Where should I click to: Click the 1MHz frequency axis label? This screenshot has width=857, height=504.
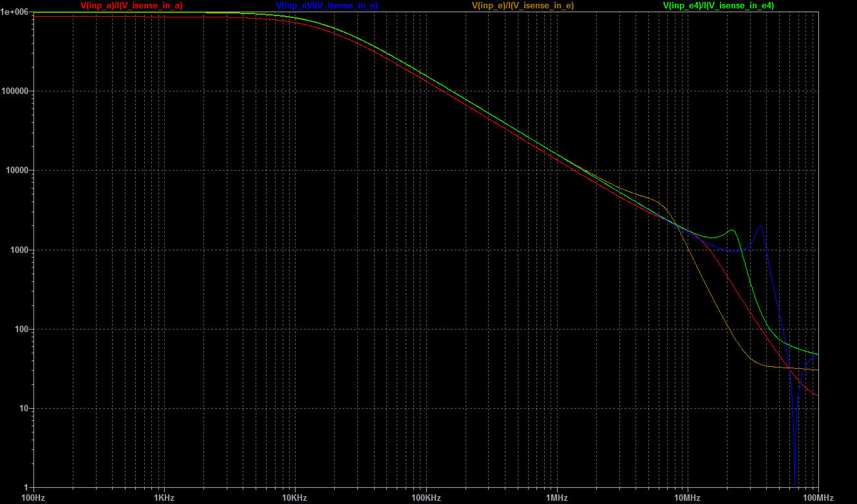pyautogui.click(x=556, y=498)
